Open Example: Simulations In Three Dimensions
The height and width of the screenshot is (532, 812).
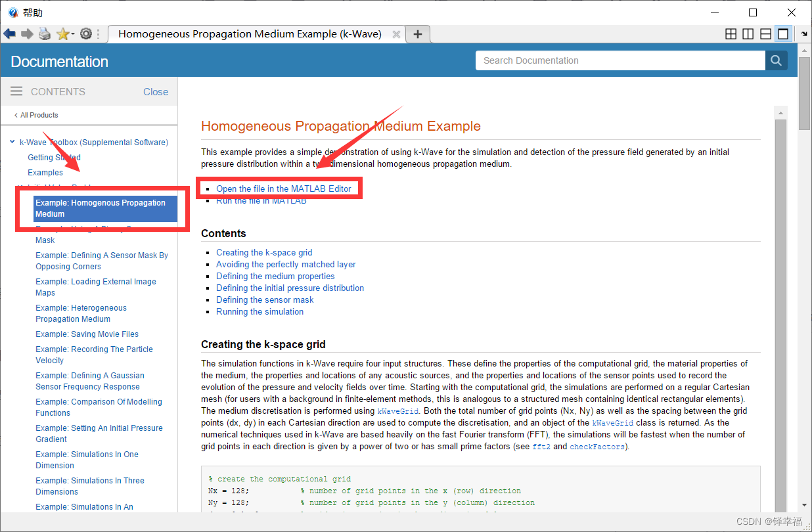(x=90, y=486)
